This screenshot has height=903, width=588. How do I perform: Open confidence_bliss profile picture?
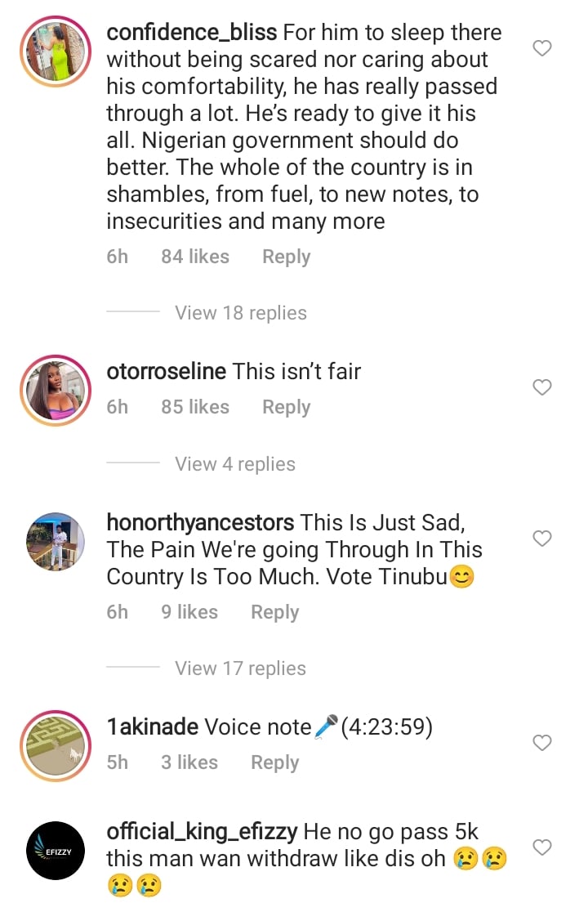point(56,49)
